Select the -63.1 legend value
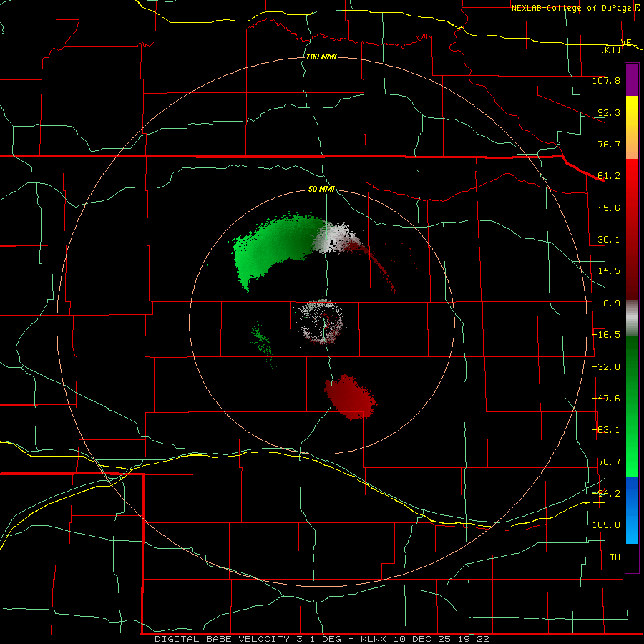The width and height of the screenshot is (644, 644). (x=606, y=430)
